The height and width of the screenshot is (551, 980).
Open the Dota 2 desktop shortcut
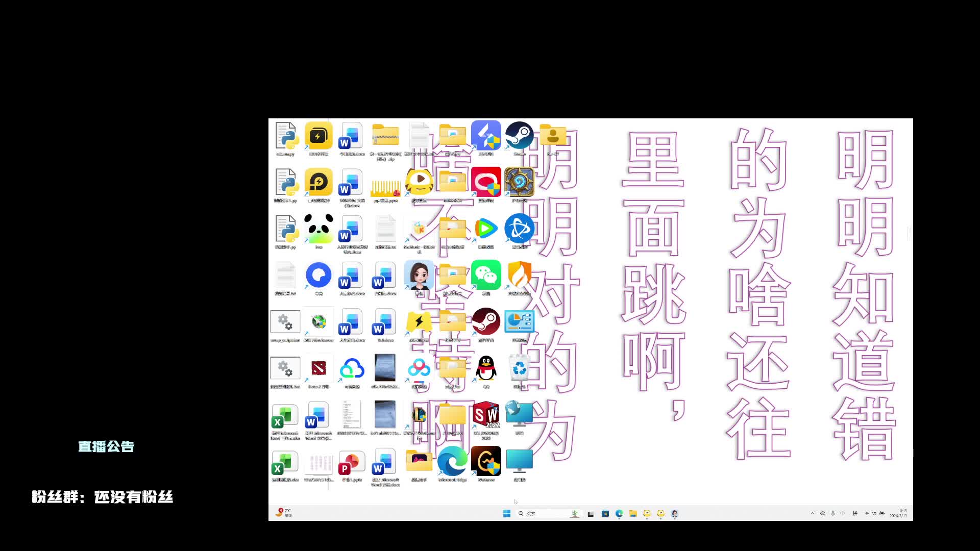(x=318, y=369)
